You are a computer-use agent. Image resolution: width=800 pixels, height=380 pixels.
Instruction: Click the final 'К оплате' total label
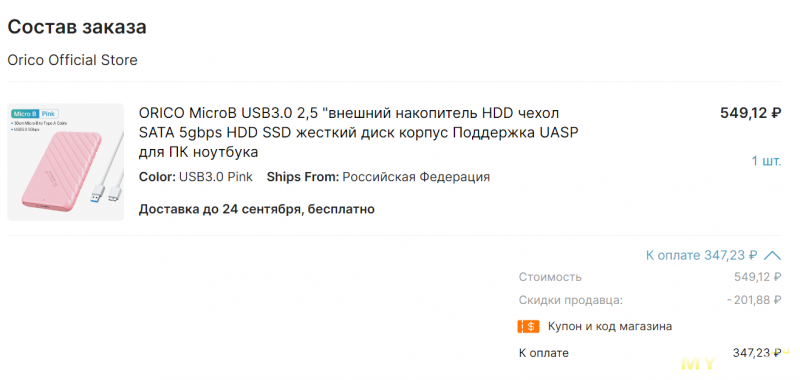[x=544, y=353]
